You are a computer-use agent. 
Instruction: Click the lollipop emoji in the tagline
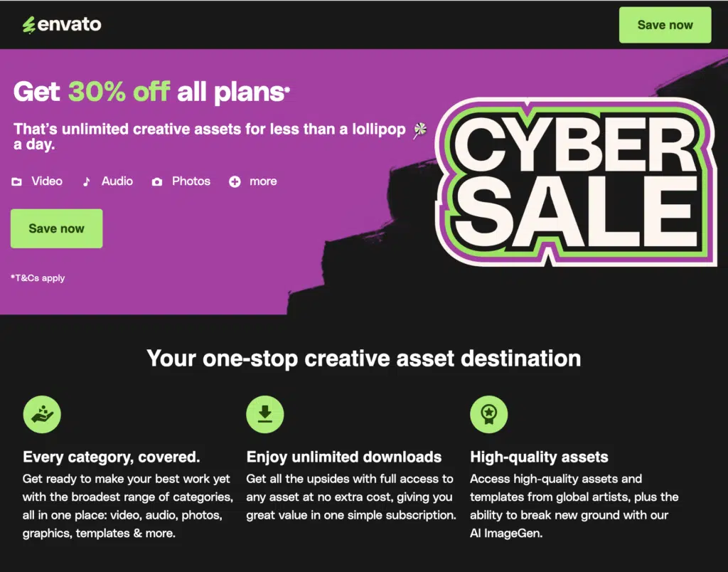pos(420,129)
